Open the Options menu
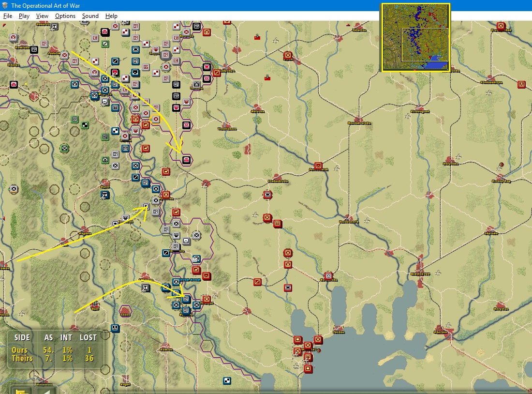The image size is (532, 394). coord(65,16)
